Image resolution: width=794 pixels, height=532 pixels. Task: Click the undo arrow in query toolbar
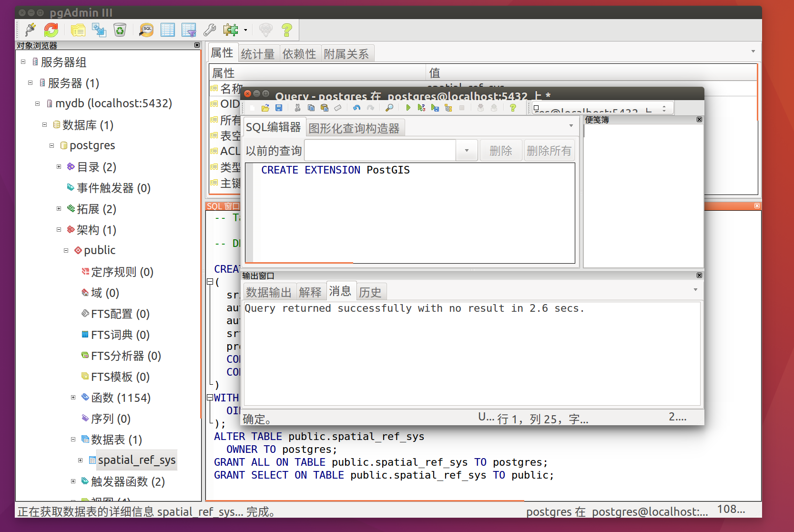click(x=356, y=108)
